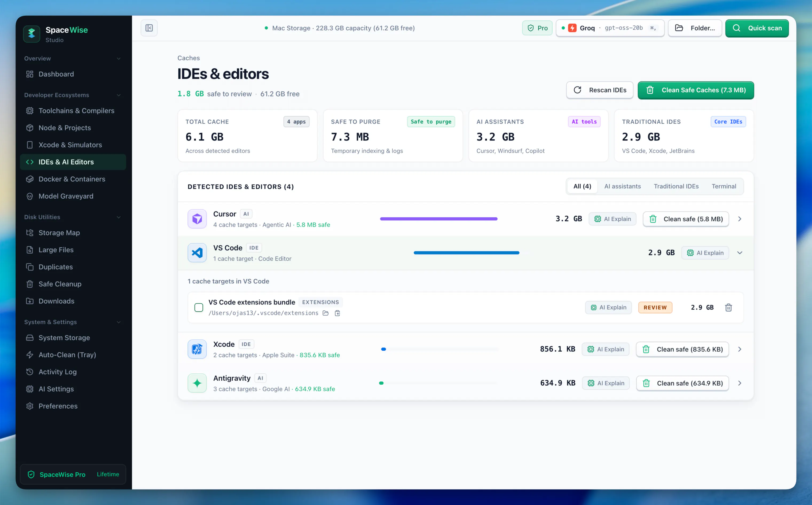This screenshot has width=812, height=505.
Task: Delete the VS Code extensions bundle with the trash icon
Action: pyautogui.click(x=728, y=308)
